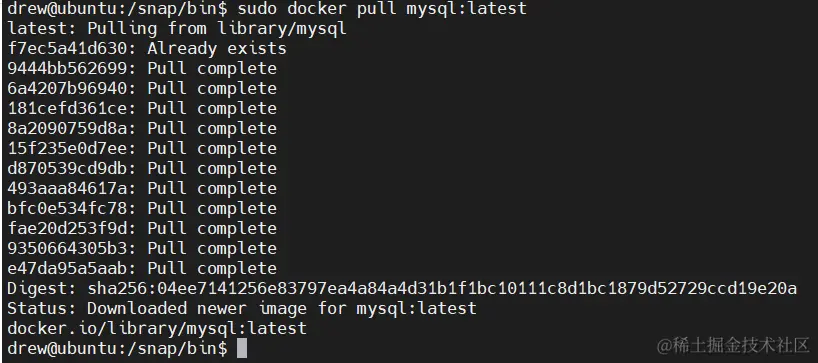Screen dimensions: 818x363
Task: Click the 'sudo docker pull mysql:latest' command text
Action: (382, 9)
